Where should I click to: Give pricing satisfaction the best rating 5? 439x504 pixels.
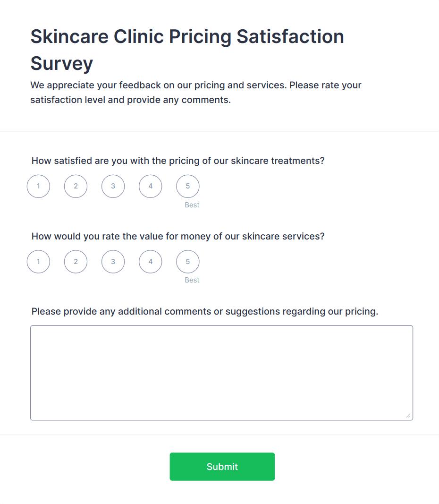point(187,186)
